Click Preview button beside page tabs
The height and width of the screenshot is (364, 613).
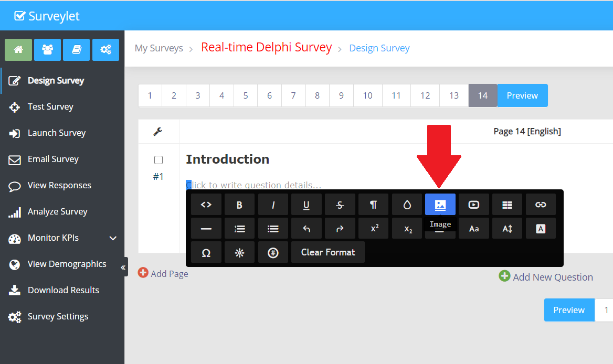[x=522, y=95]
